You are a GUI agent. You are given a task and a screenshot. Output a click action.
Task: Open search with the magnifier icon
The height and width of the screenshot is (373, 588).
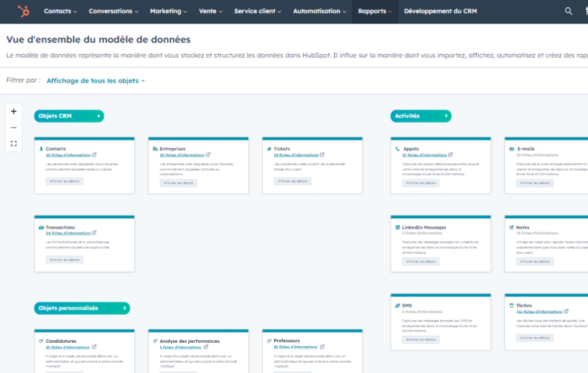(569, 11)
